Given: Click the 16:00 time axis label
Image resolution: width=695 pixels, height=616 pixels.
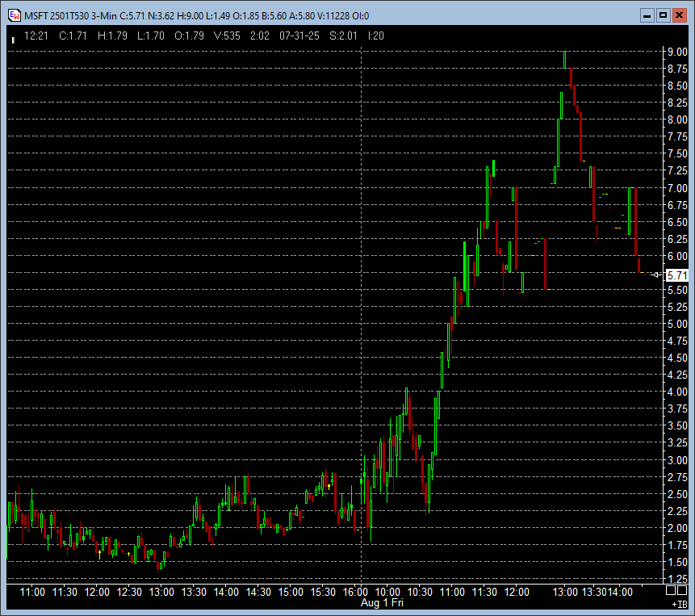Looking at the screenshot, I should pos(355,592).
